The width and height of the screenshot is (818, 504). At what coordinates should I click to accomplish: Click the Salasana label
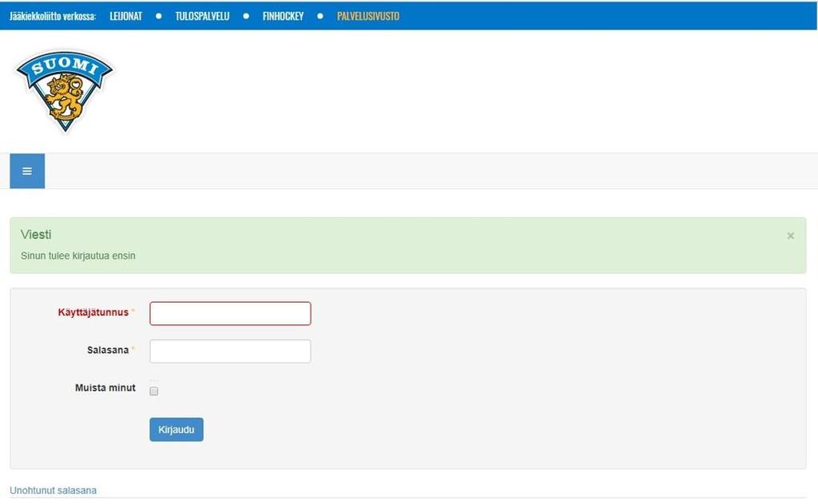(108, 350)
